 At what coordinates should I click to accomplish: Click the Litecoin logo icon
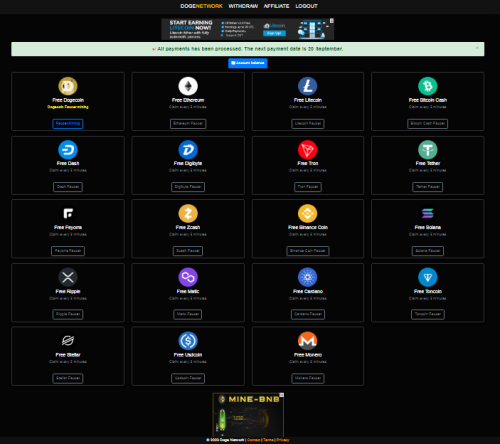(308, 86)
